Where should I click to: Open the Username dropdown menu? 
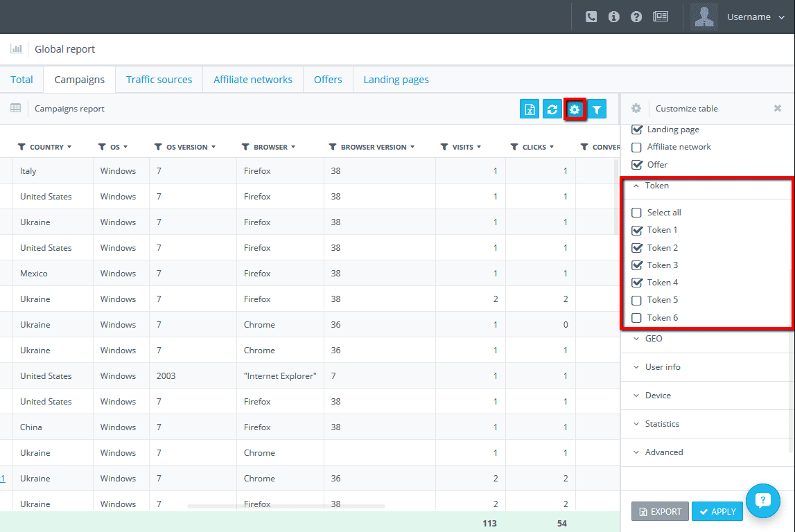(x=755, y=17)
